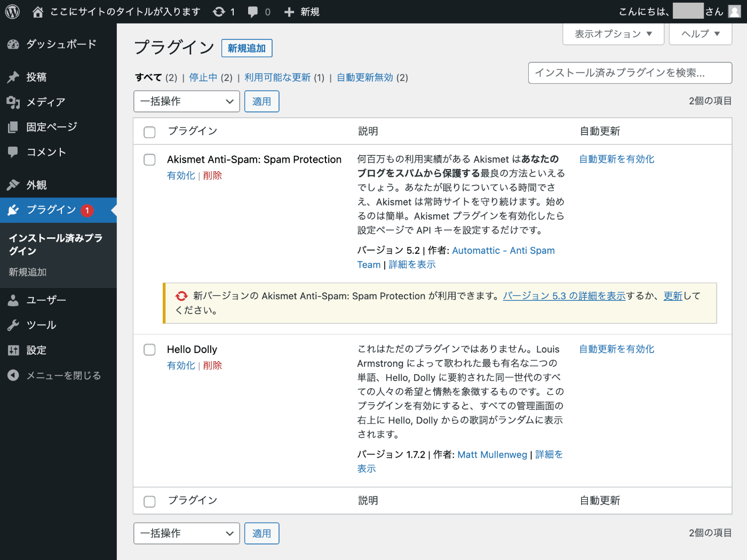The width and height of the screenshot is (747, 560).
Task: Open the bottom 一括操作 bulk actions dropdown
Action: [x=187, y=533]
